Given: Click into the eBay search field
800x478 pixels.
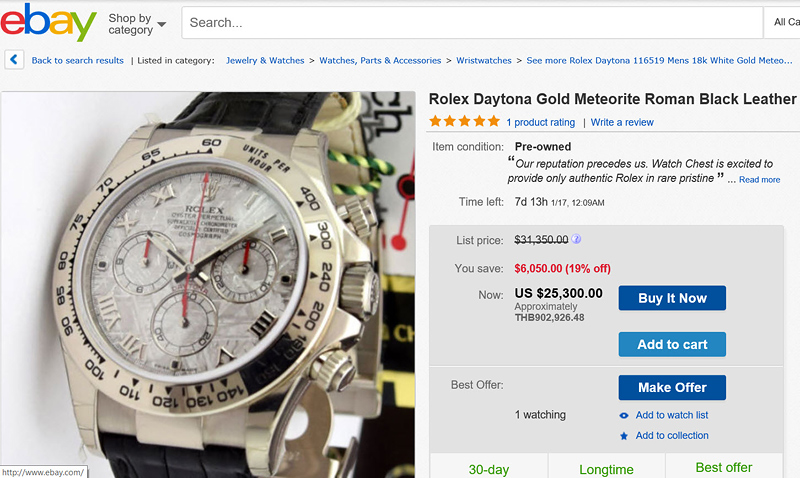Looking at the screenshot, I should pyautogui.click(x=470, y=22).
